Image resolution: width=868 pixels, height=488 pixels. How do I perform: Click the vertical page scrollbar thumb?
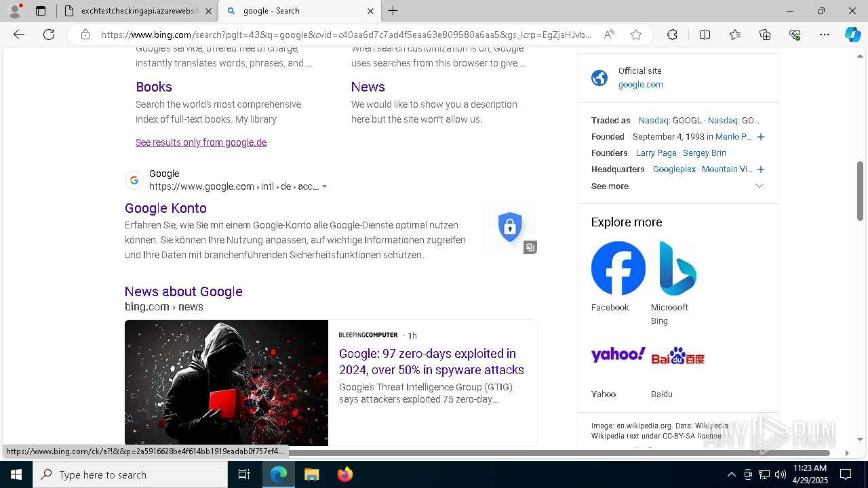[x=861, y=191]
